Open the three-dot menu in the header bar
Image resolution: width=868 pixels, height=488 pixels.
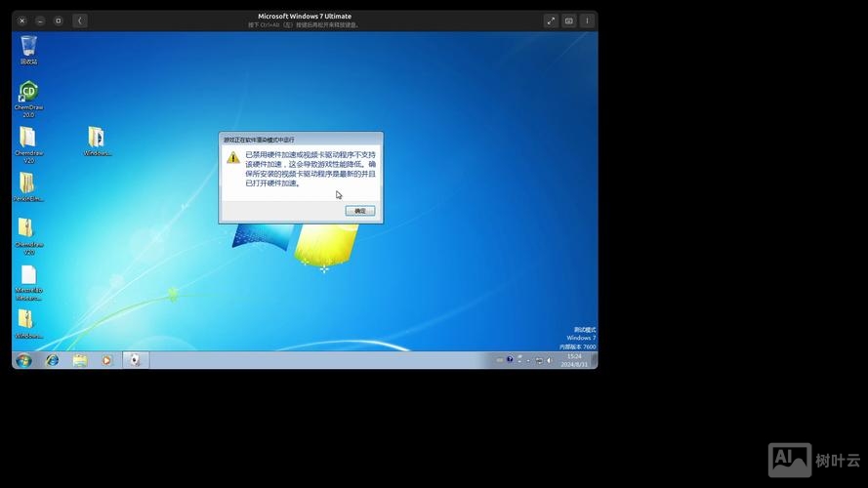coord(587,21)
